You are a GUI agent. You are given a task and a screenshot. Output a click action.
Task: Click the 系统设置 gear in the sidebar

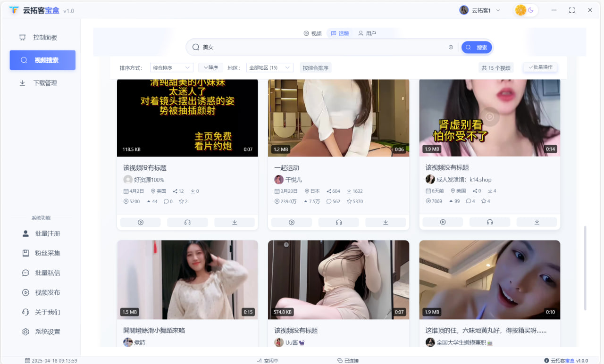coord(42,331)
